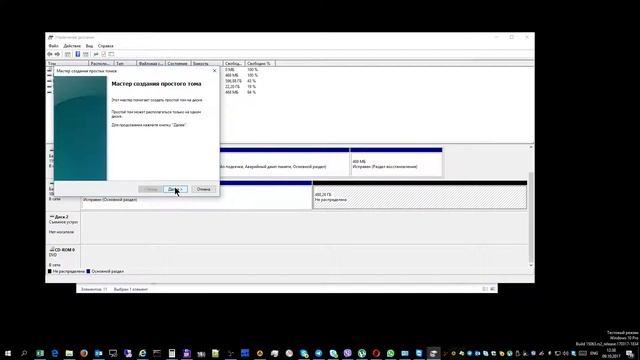
Task: Open the Файл menu in Disk Management
Action: coord(53,46)
